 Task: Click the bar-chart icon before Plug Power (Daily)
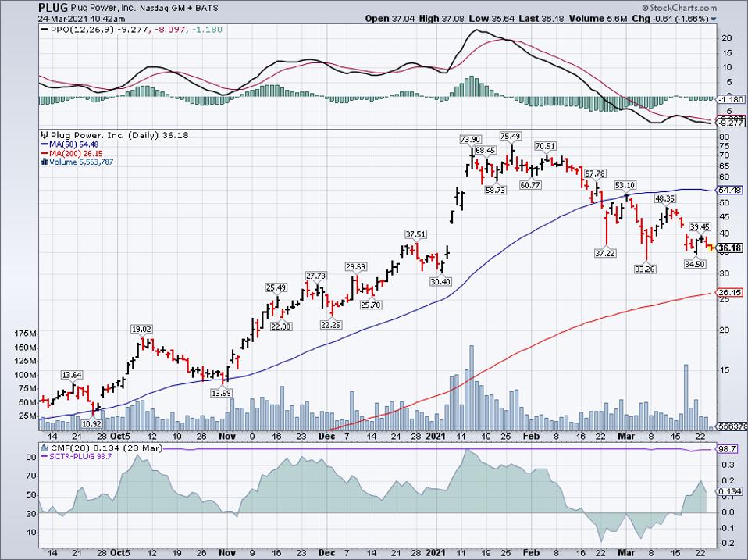(45, 135)
